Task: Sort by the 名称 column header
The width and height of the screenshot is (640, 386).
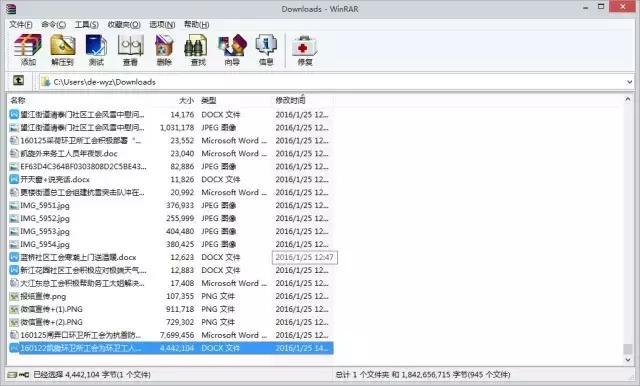Action: point(18,100)
